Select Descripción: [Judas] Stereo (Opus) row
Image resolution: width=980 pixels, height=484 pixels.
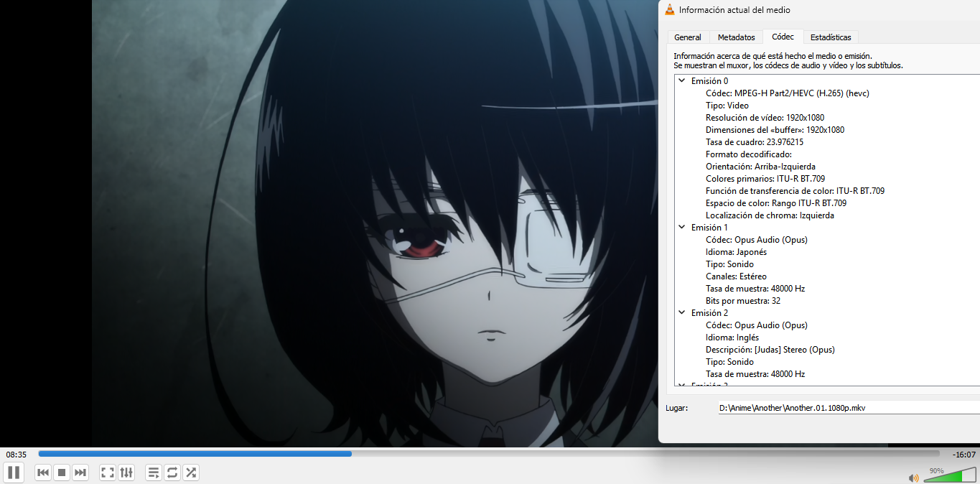[770, 350]
